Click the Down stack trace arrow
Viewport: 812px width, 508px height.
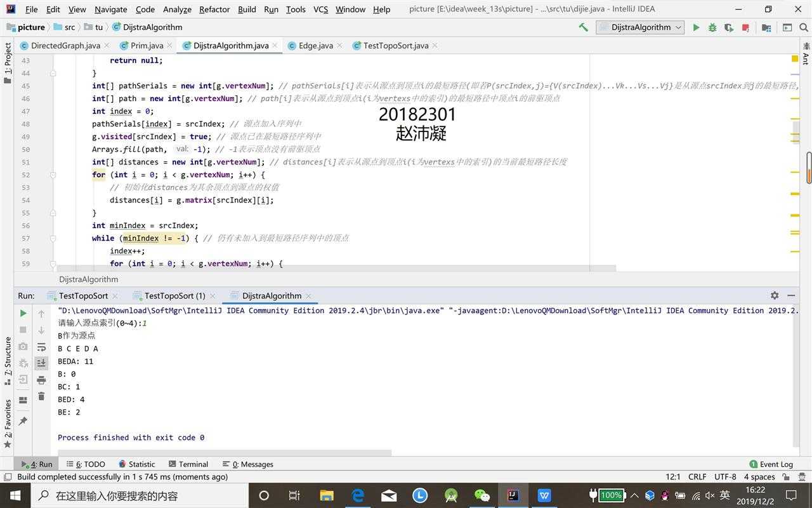point(41,330)
